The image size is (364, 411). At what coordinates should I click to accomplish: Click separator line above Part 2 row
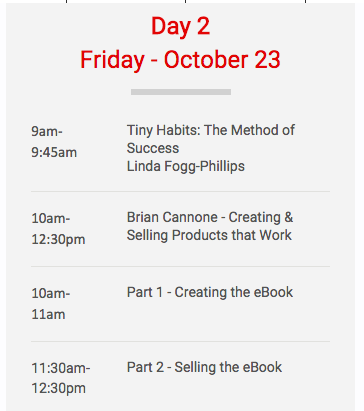click(180, 341)
